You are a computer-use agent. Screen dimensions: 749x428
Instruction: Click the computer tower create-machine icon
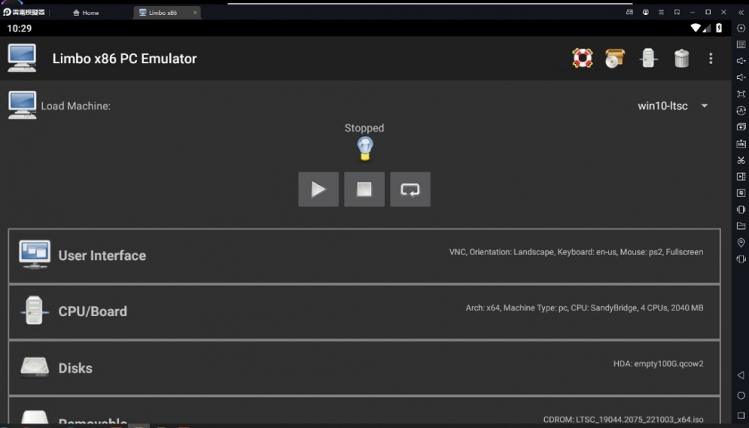(648, 58)
